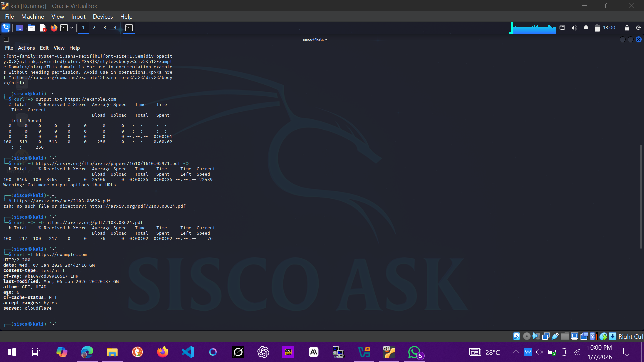Switch to Kali workspace 4
This screenshot has height=362, width=644.
pyautogui.click(x=115, y=28)
